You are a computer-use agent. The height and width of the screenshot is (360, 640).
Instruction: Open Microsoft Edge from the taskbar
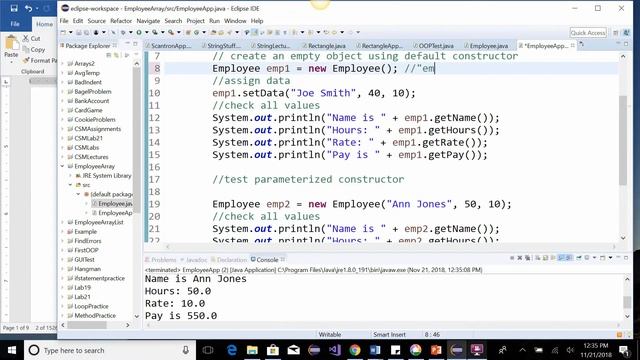(232, 350)
